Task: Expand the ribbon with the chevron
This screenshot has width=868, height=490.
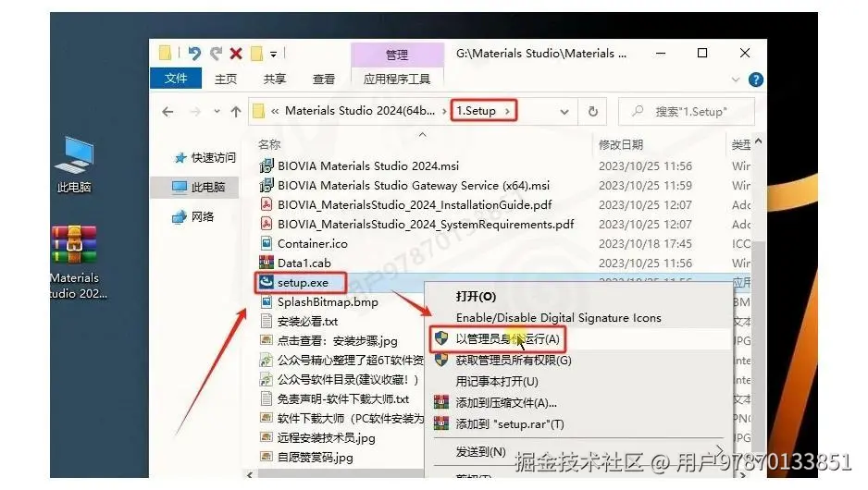Action: [736, 80]
